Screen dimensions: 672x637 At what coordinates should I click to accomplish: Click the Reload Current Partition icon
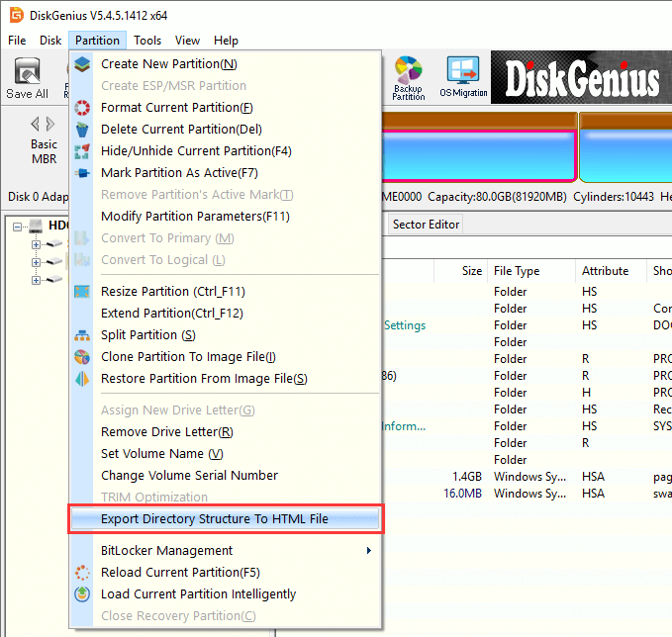pos(82,573)
